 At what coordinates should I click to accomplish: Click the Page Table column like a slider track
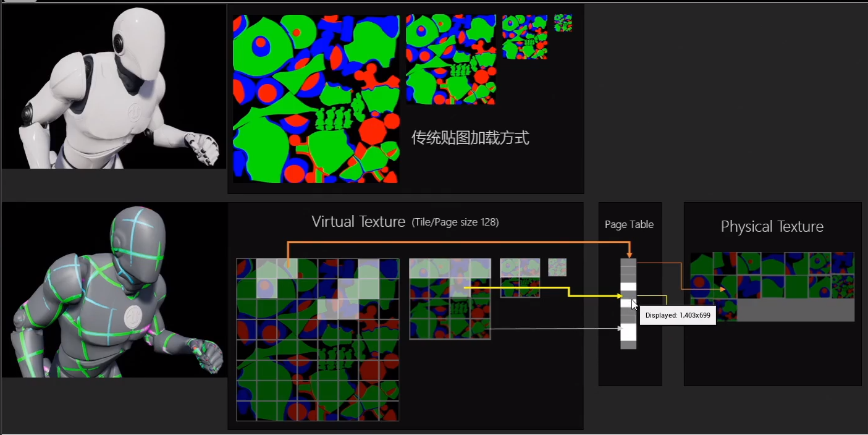(x=628, y=303)
